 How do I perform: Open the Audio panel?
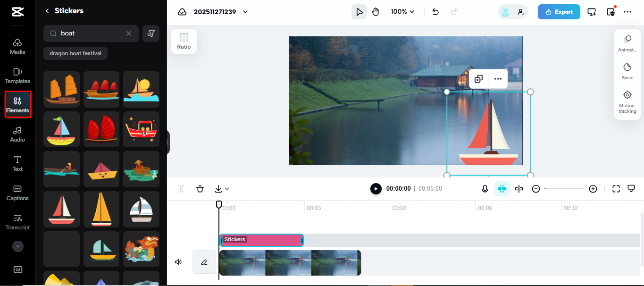pos(17,135)
